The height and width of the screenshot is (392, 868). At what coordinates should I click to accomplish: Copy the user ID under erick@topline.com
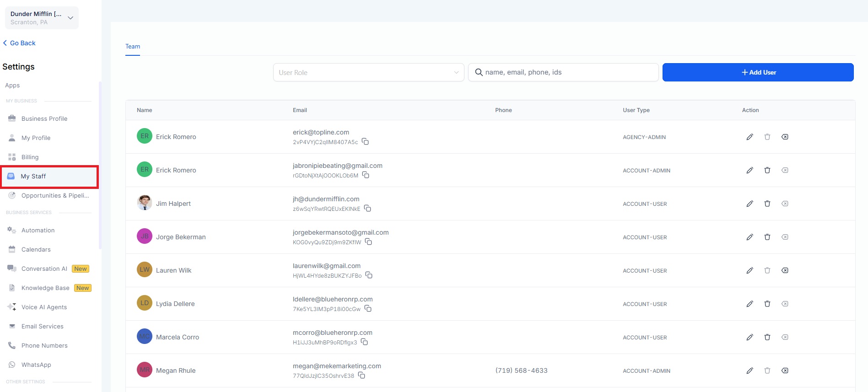point(365,142)
